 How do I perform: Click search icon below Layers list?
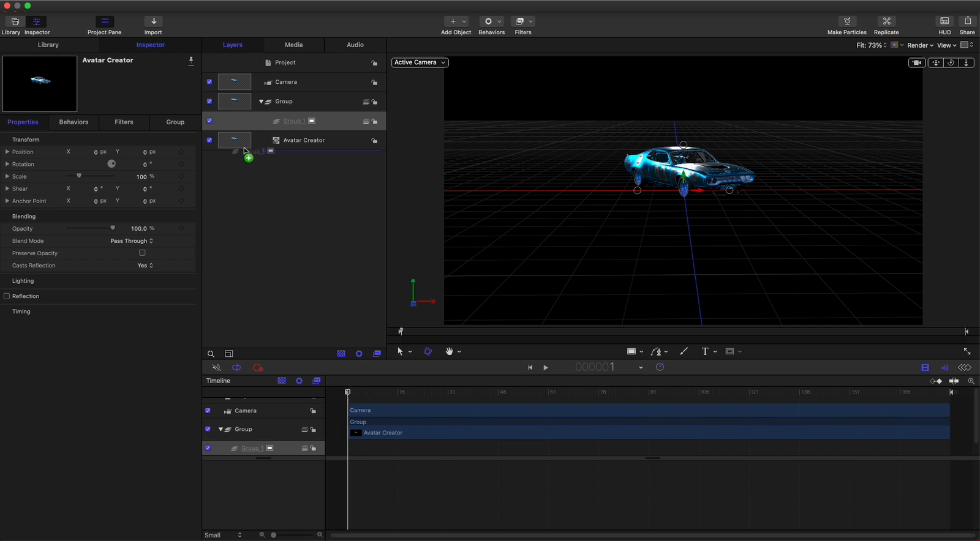click(211, 354)
